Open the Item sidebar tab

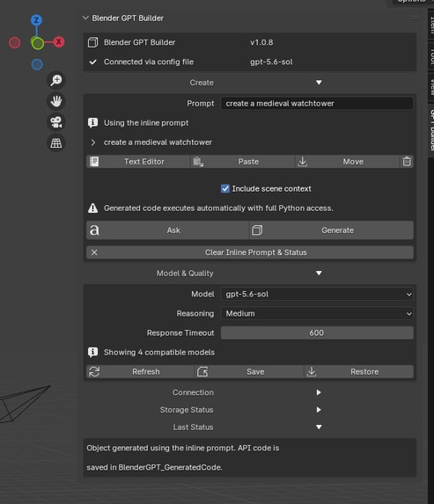(x=431, y=26)
